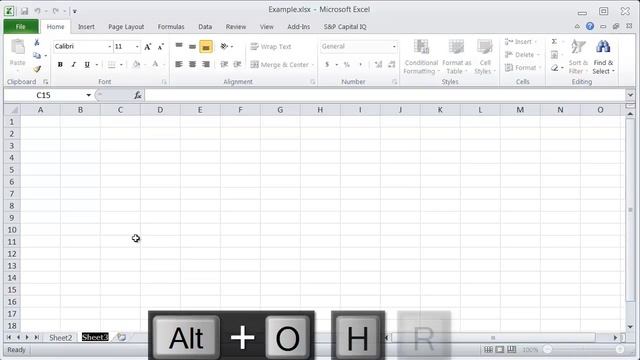Viewport: 640px width, 360px height.
Task: Open Excel Help question mark
Action: click(590, 26)
